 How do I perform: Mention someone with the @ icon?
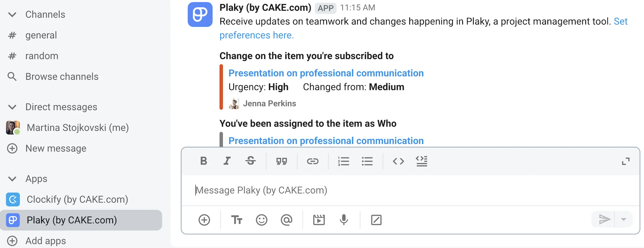tap(287, 220)
